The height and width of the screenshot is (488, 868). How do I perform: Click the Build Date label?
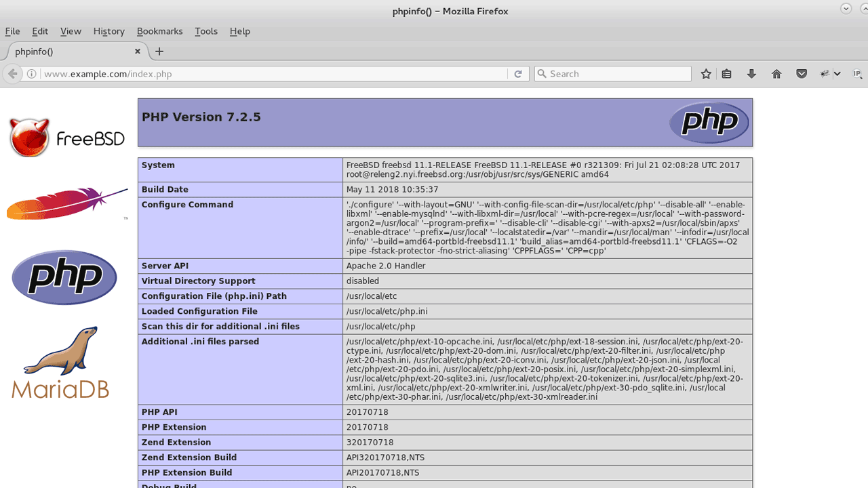[165, 189]
